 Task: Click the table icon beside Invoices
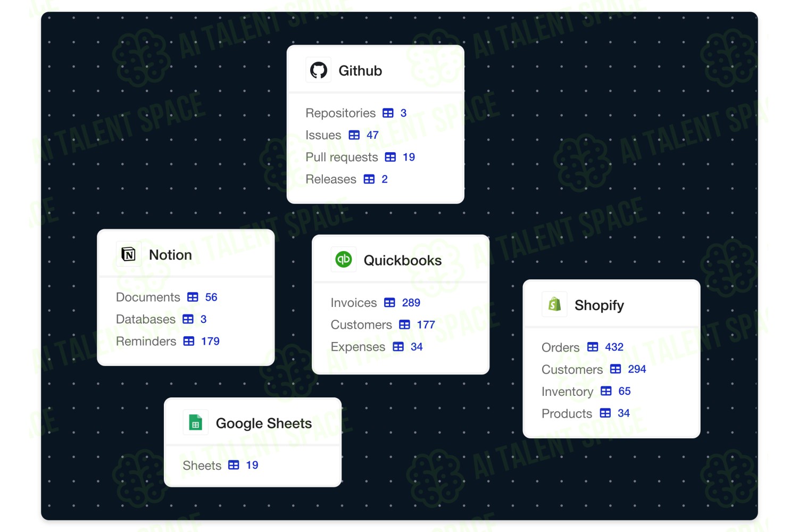pos(390,303)
